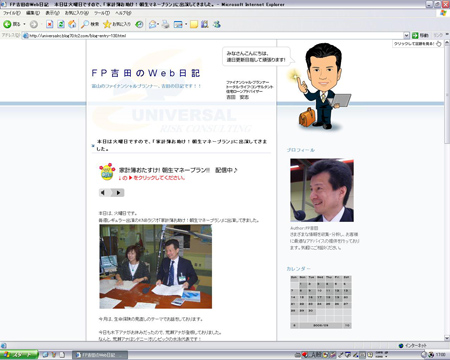This screenshot has height=360, width=450.
Task: Click the Research book toolbar icon
Action: (x=205, y=24)
